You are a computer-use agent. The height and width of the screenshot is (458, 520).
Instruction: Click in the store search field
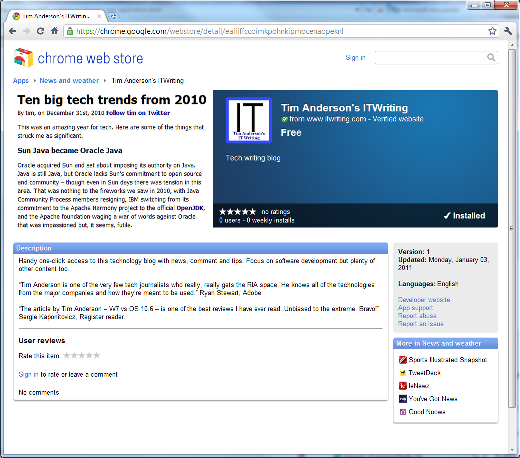click(430, 57)
